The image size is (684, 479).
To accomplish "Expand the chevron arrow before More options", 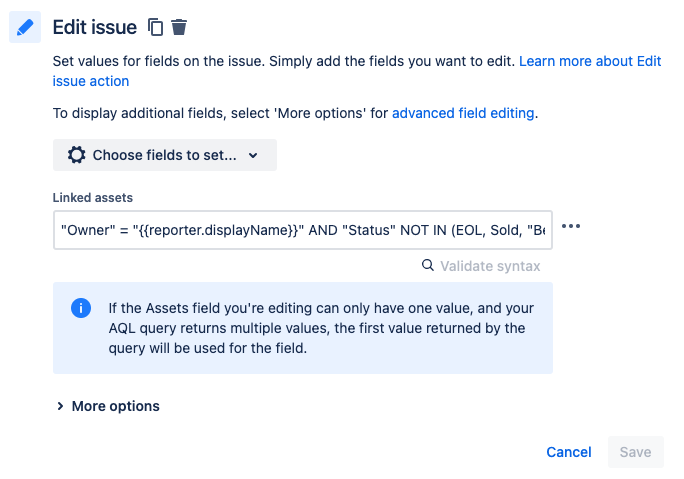I will point(60,406).
